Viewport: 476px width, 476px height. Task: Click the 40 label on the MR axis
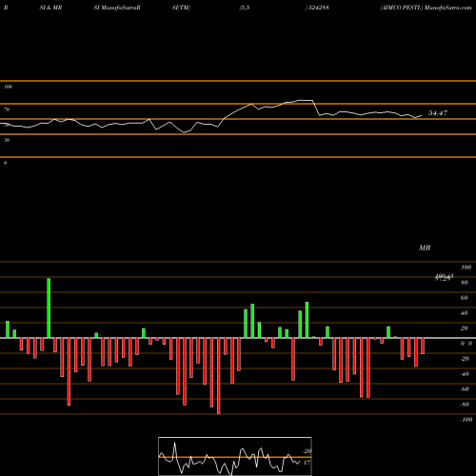coord(465,313)
